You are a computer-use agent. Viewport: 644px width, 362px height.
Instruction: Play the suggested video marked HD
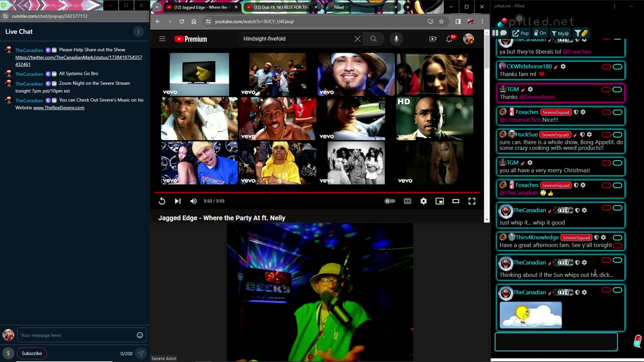(435, 118)
